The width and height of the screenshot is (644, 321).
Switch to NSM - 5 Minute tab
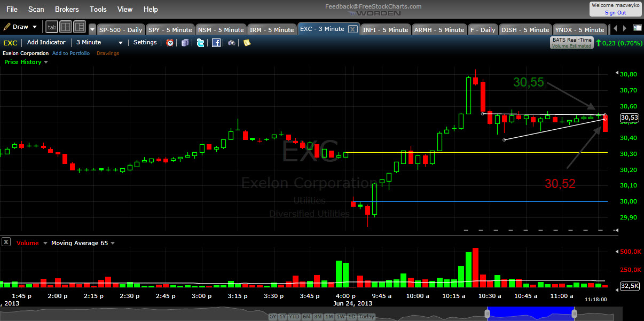coord(221,29)
